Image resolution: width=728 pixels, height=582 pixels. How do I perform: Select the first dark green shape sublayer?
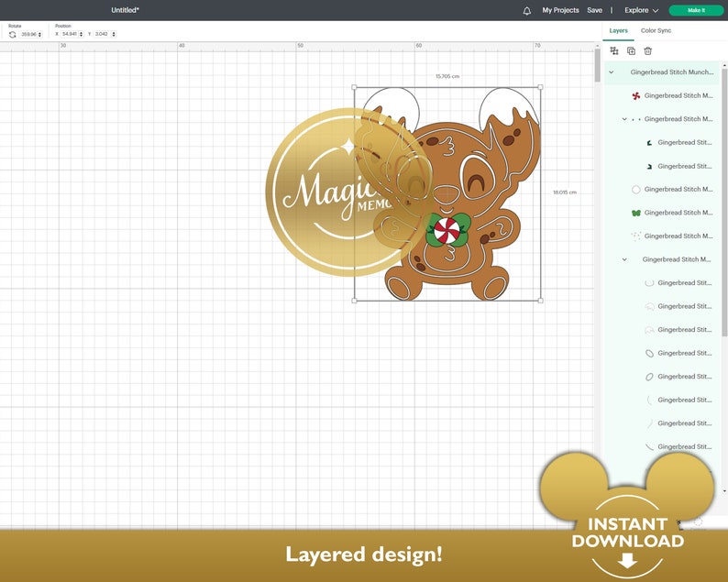(x=649, y=142)
